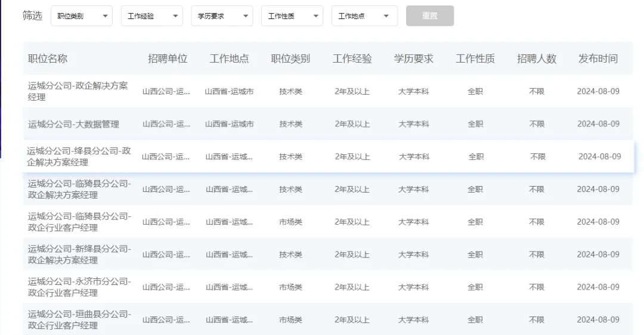Click the 工作经验 column header in table

[352, 58]
